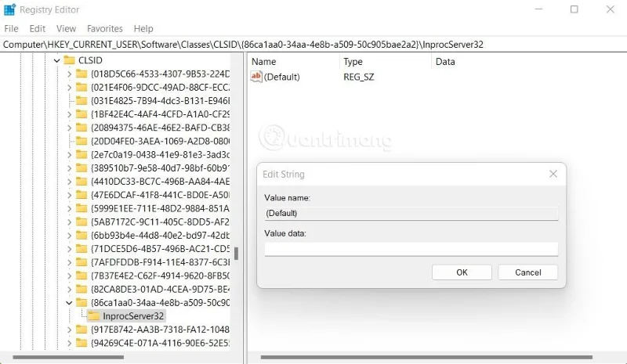Expand the {389510b7-9e58 key

pos(69,168)
